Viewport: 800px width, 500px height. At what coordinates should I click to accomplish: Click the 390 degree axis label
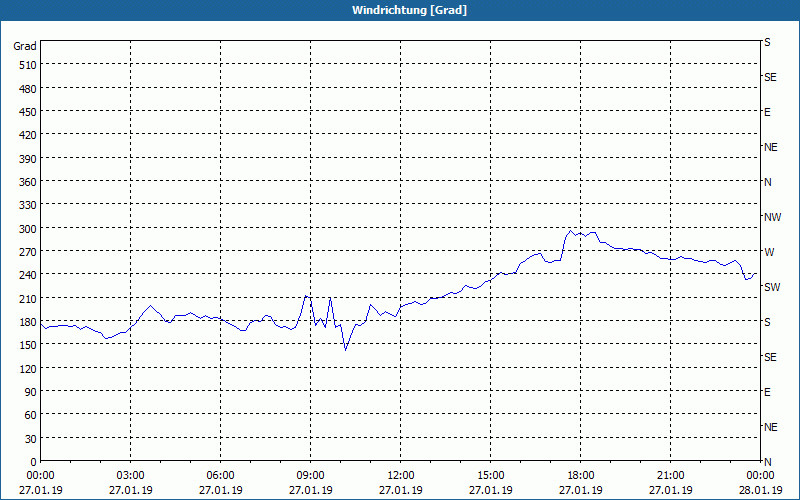coord(28,159)
